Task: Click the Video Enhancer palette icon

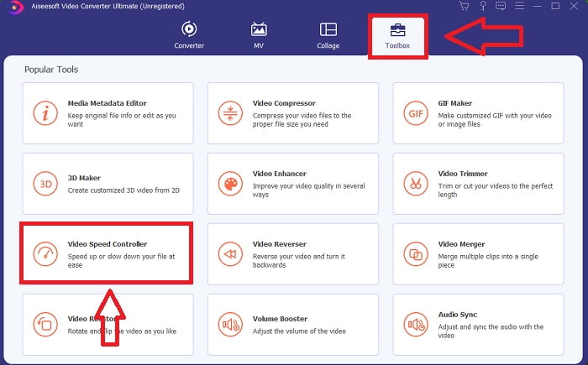Action: (x=229, y=183)
